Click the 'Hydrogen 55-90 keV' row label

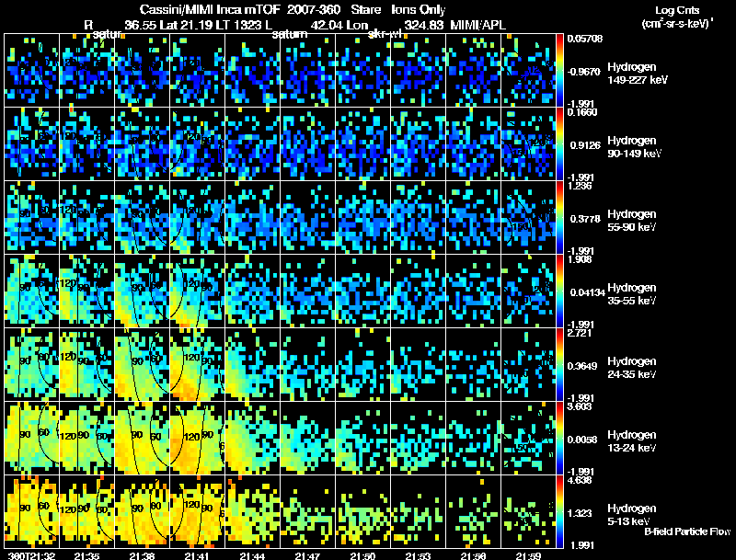pyautogui.click(x=632, y=221)
